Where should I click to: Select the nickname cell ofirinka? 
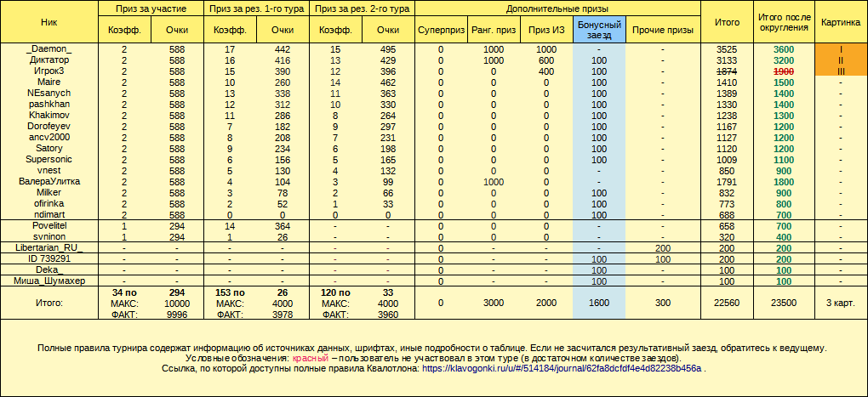pos(49,203)
